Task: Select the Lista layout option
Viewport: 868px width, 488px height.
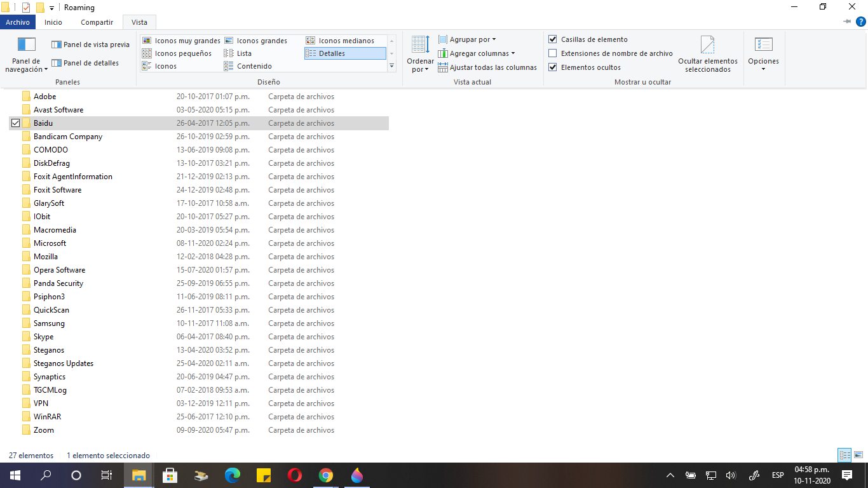Action: pyautogui.click(x=238, y=53)
